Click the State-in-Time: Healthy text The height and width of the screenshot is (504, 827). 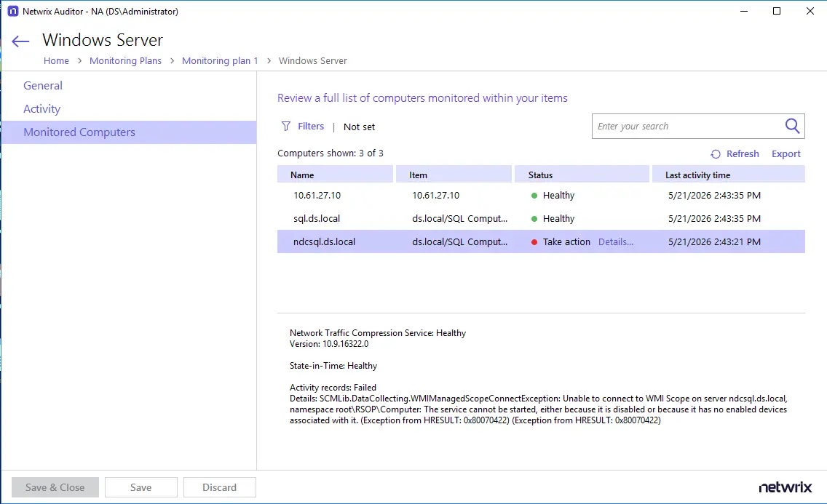[x=333, y=366]
